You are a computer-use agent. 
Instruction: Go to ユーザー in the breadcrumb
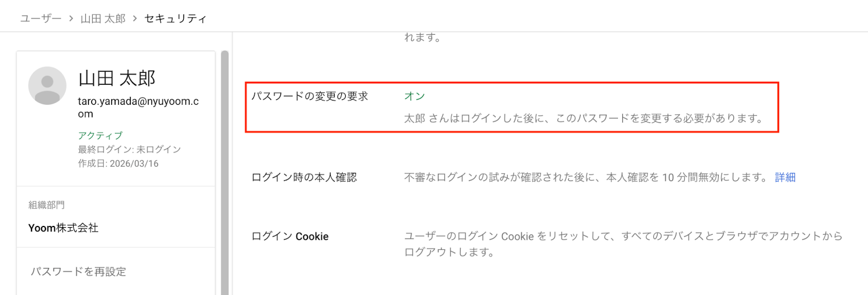[x=41, y=18]
